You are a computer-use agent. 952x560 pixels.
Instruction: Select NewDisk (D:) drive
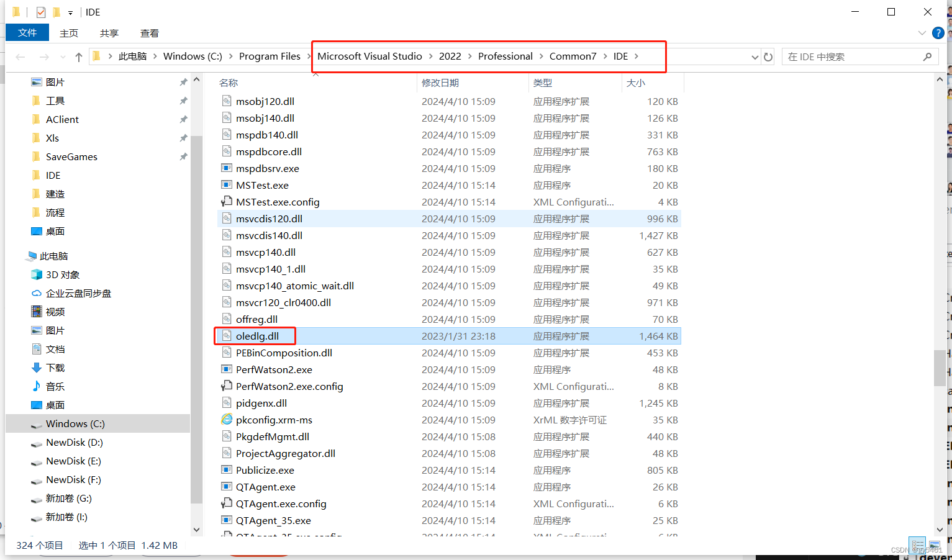[x=74, y=442]
